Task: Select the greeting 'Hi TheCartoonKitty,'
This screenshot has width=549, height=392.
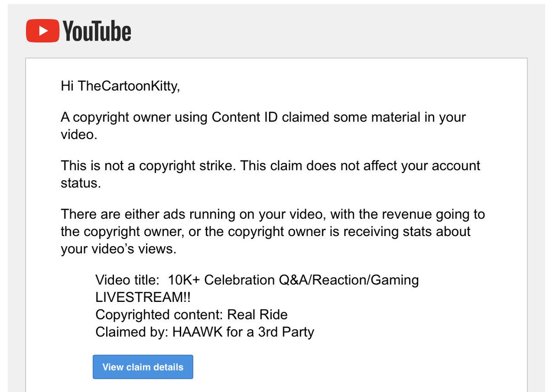Action: 121,86
